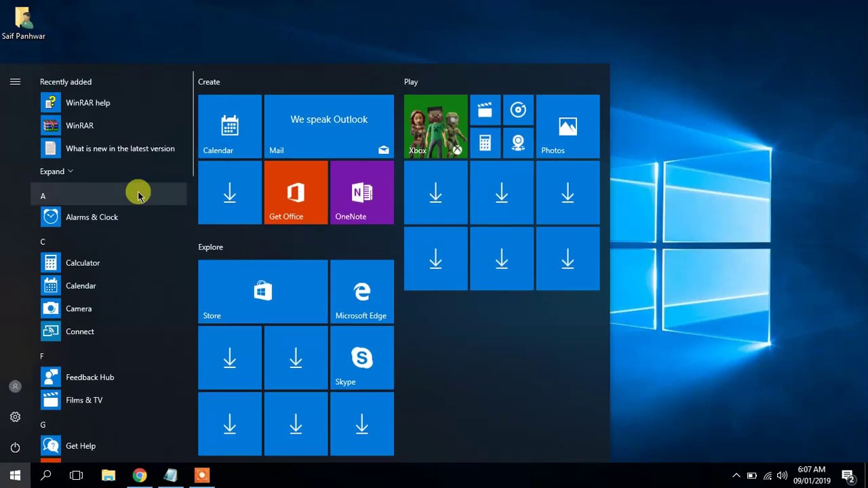Open the Maps tile
868x488 pixels.
[518, 142]
